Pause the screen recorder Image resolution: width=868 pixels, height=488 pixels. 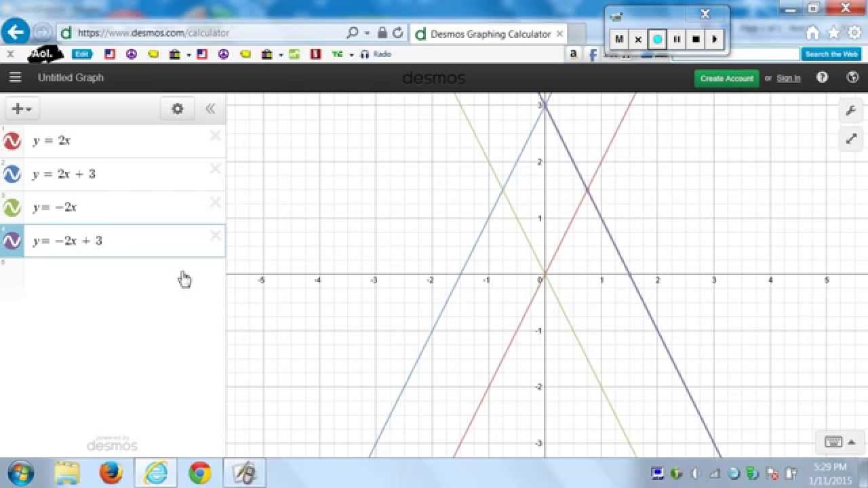[x=676, y=39]
